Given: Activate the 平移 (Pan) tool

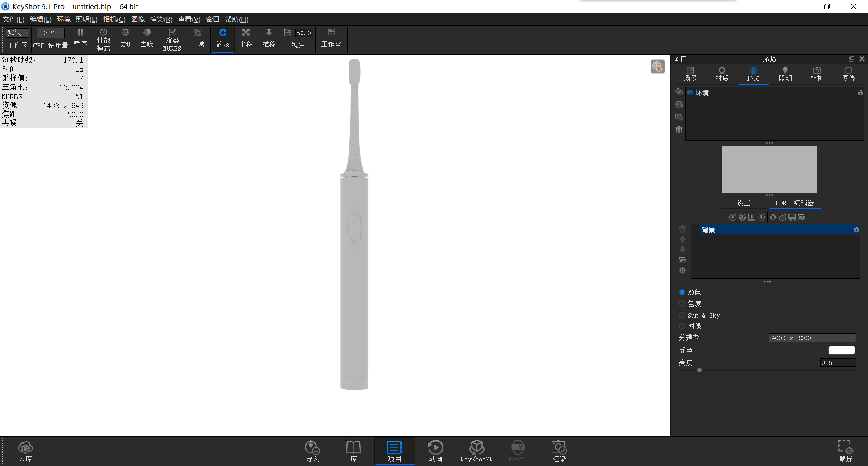Looking at the screenshot, I should coord(245,38).
